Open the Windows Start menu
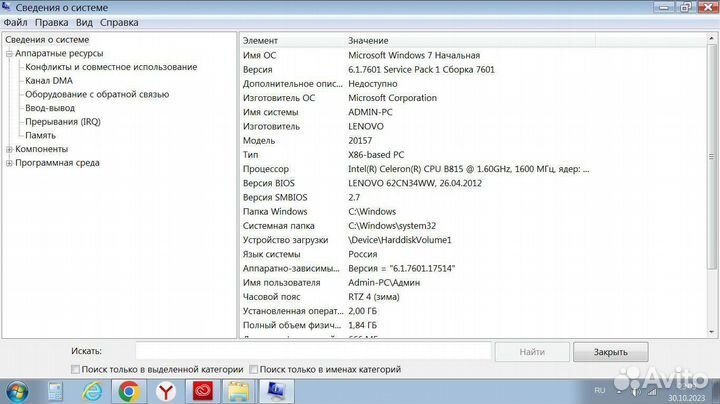The width and height of the screenshot is (720, 404). pos(17,392)
